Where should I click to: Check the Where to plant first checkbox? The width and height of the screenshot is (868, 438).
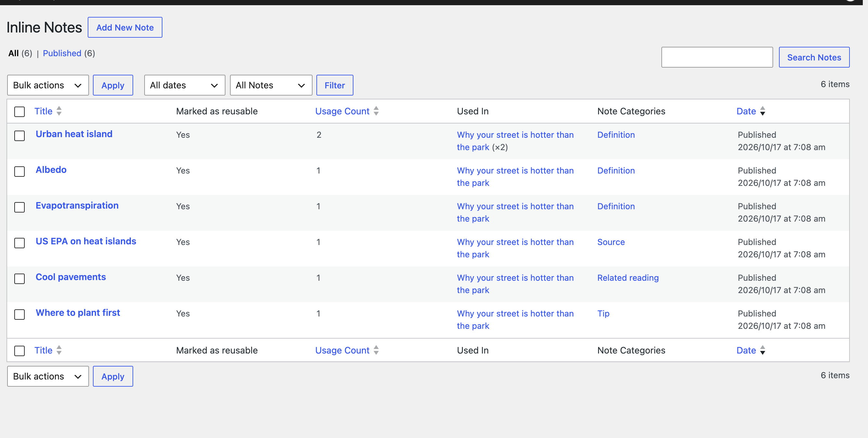click(19, 314)
